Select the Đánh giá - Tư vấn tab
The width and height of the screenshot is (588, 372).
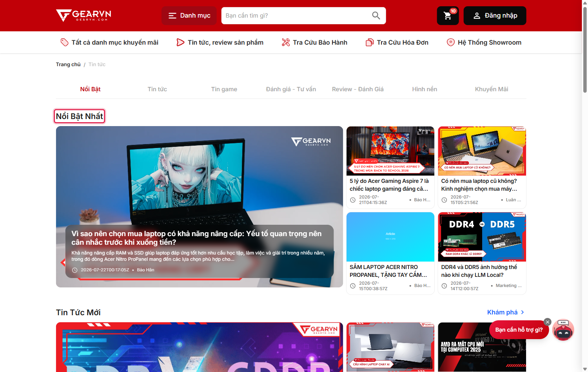291,89
